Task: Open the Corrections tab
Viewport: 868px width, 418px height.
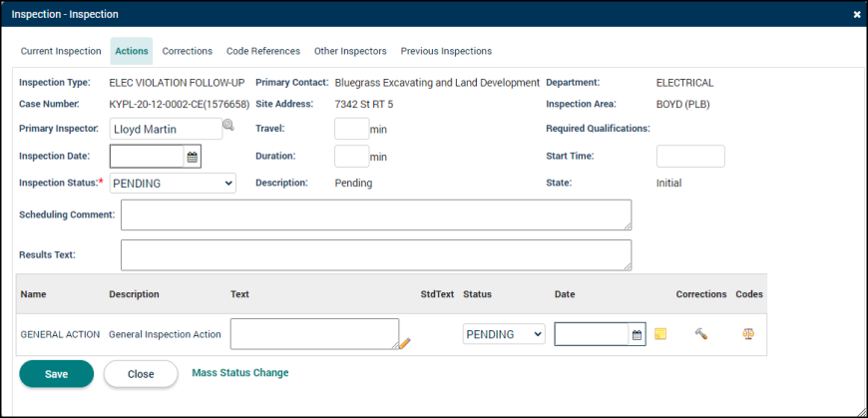Action: [x=188, y=51]
